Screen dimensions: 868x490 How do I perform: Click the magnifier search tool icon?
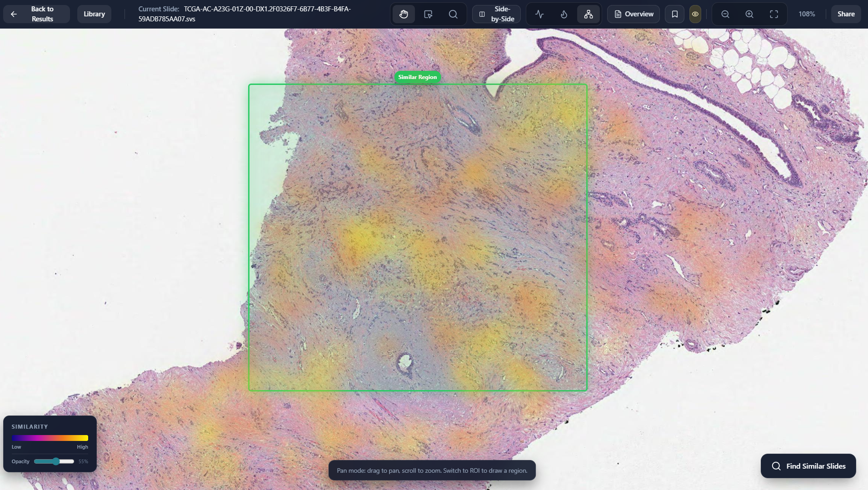click(453, 14)
